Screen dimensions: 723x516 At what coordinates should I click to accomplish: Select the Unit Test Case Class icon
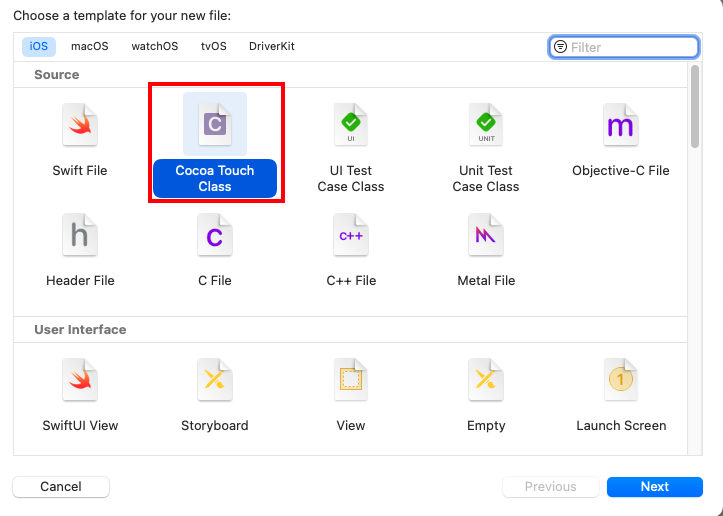point(486,125)
